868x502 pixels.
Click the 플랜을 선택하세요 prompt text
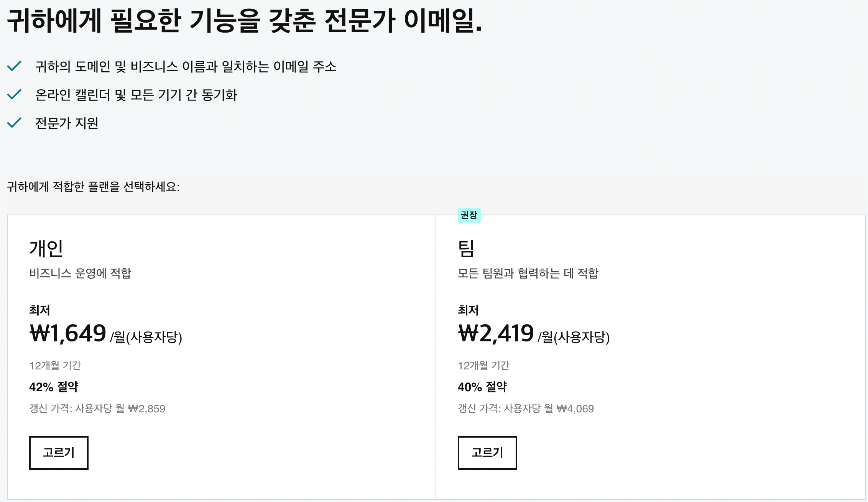[x=93, y=187]
